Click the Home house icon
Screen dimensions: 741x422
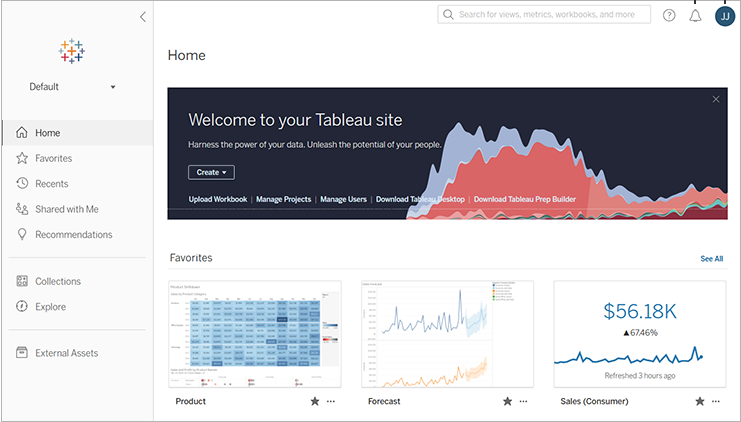pos(22,132)
